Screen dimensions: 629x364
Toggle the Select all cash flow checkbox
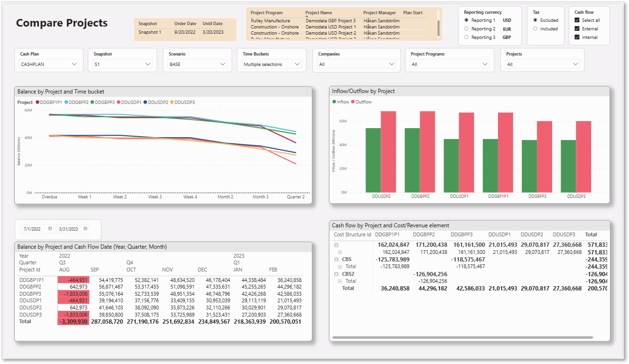(577, 20)
